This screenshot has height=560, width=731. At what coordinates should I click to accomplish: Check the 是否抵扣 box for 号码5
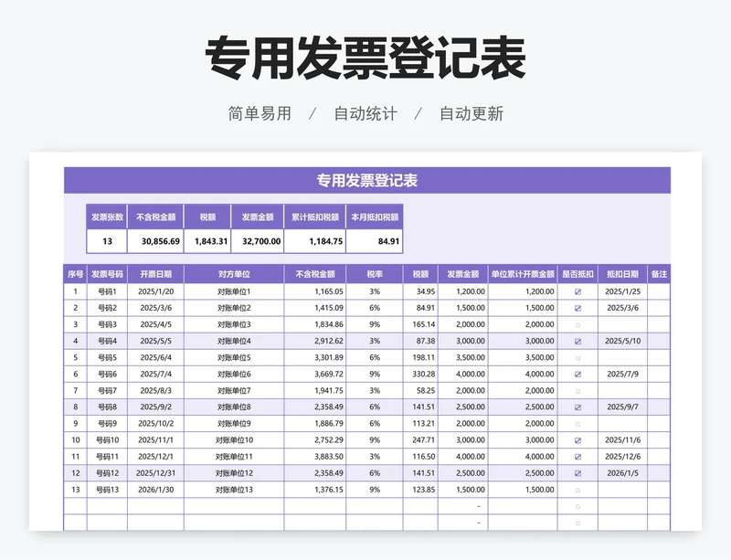577,358
